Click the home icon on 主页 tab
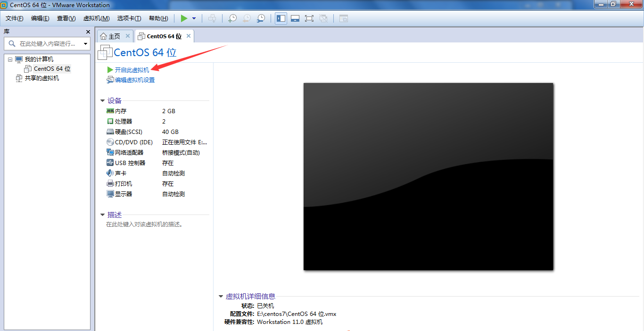This screenshot has height=331, width=644. (104, 36)
